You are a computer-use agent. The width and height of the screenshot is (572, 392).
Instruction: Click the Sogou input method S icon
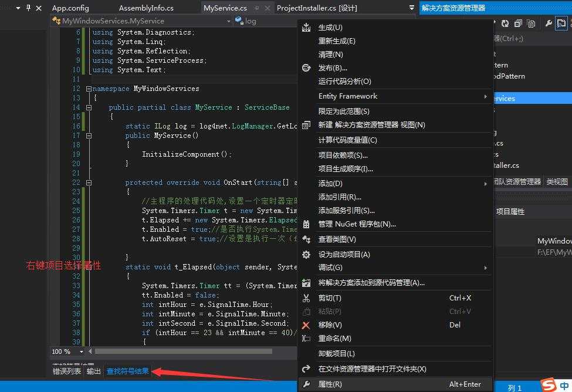pos(549,385)
